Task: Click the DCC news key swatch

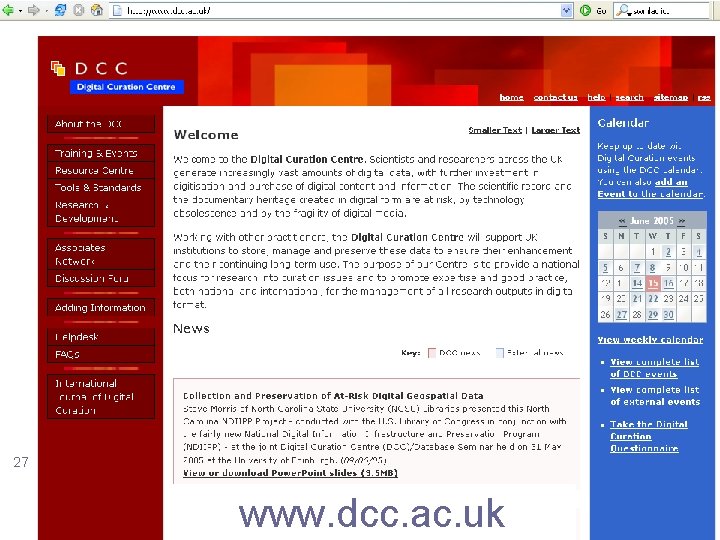Action: 432,353
